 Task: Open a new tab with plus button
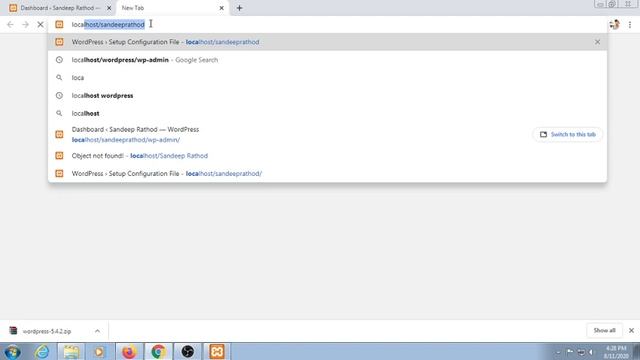240,8
